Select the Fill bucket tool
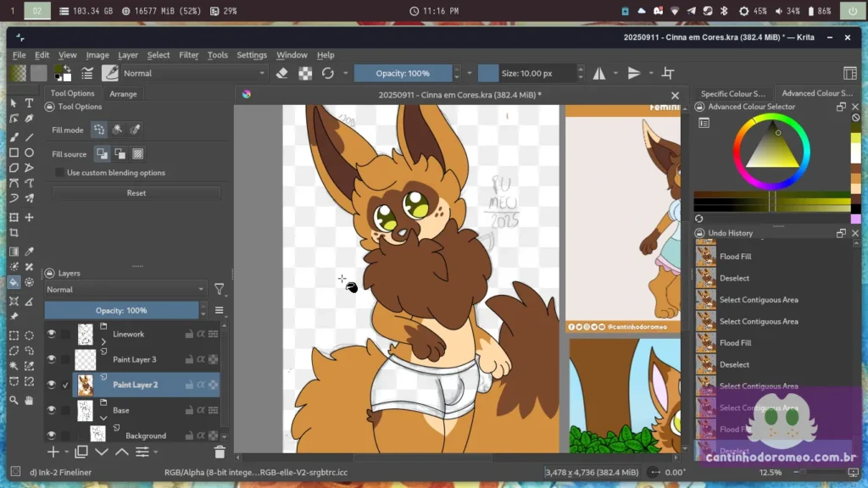Image resolution: width=868 pixels, height=488 pixels. point(14,282)
